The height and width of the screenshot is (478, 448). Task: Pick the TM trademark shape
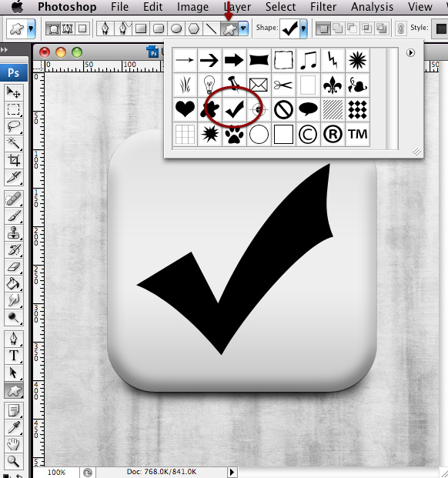pos(357,134)
